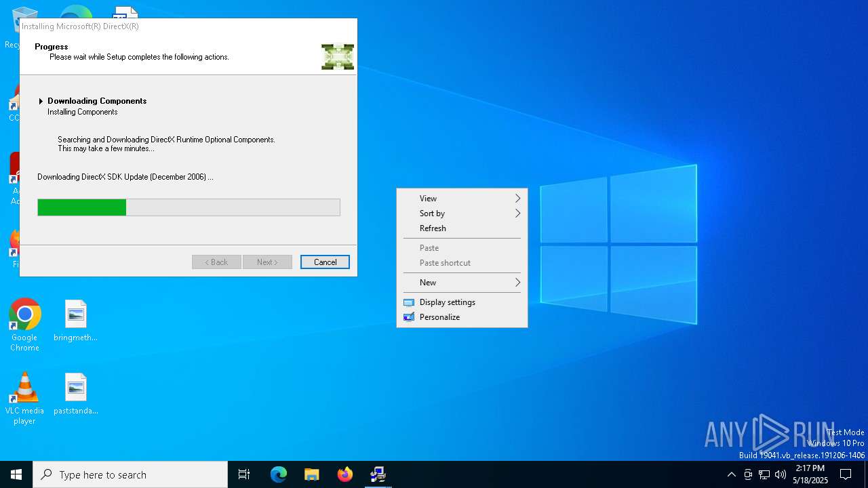This screenshot has width=868, height=488.
Task: Click the grayed Paste menu entry
Action: [x=462, y=248]
